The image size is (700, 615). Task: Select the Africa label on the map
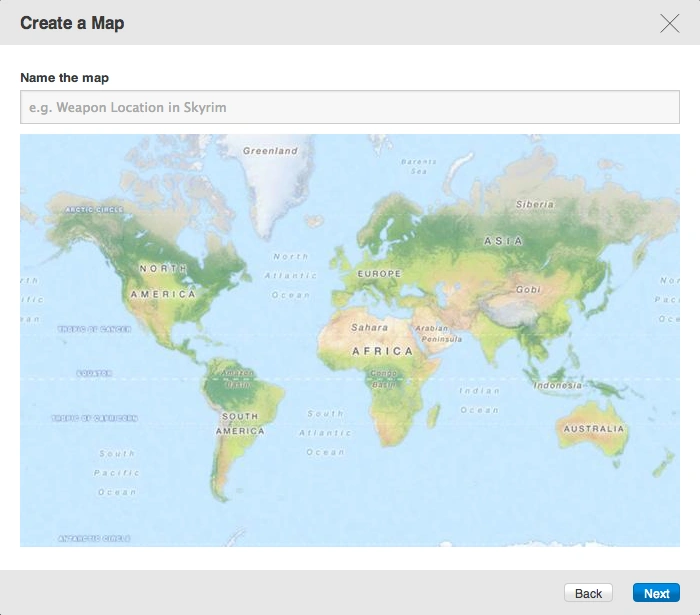click(x=382, y=351)
